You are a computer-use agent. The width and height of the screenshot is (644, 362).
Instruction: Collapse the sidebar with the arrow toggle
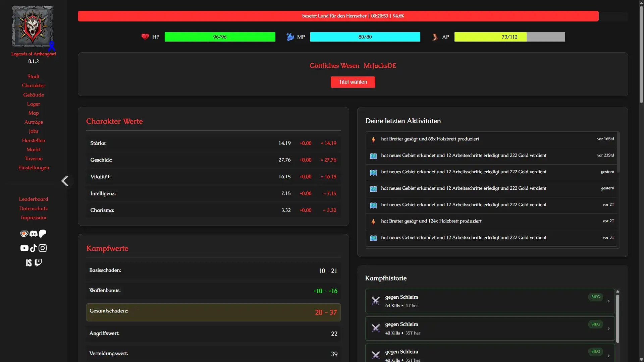click(x=65, y=181)
